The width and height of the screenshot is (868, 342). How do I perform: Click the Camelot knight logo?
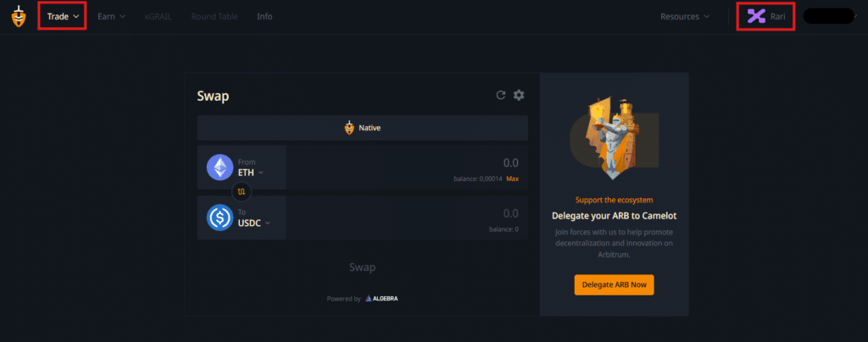click(19, 17)
